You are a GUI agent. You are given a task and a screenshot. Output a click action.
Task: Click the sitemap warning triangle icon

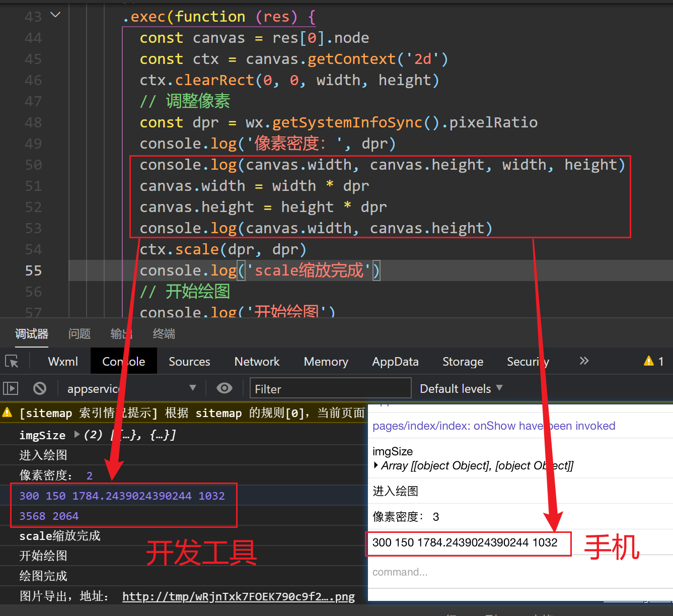click(x=7, y=413)
